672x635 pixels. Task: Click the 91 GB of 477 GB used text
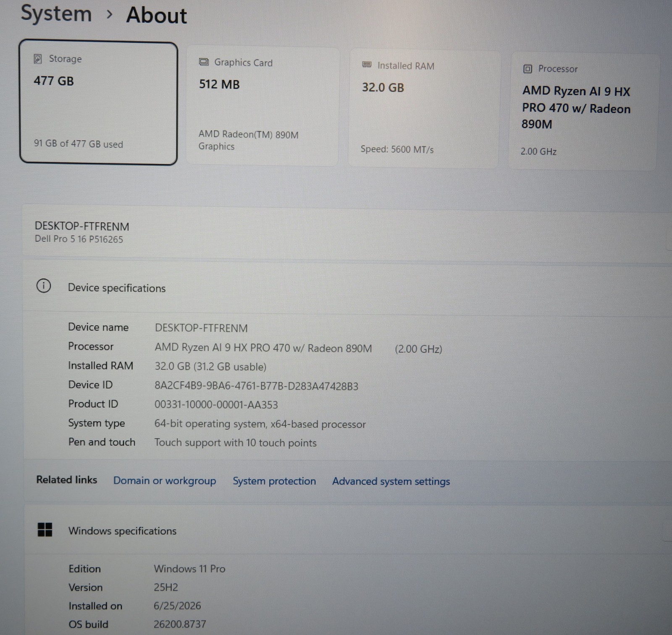[79, 144]
